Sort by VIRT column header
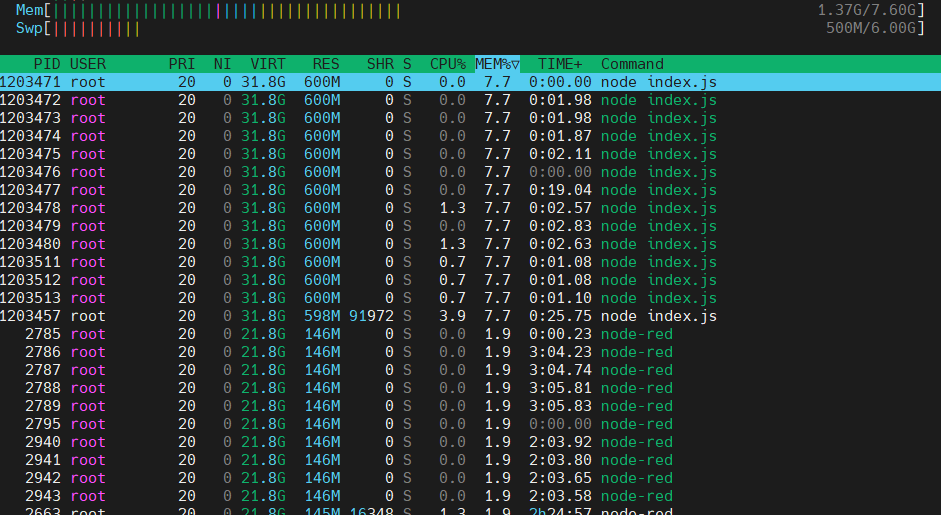This screenshot has width=941, height=515. pos(268,64)
